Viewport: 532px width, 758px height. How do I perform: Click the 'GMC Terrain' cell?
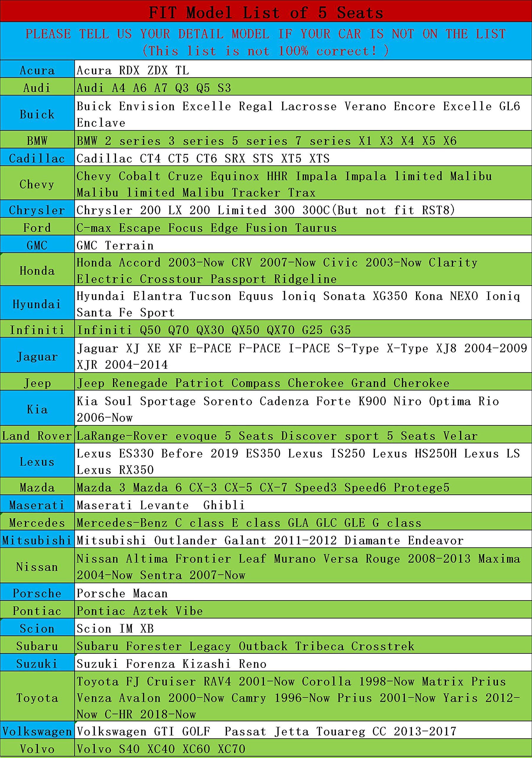(303, 244)
